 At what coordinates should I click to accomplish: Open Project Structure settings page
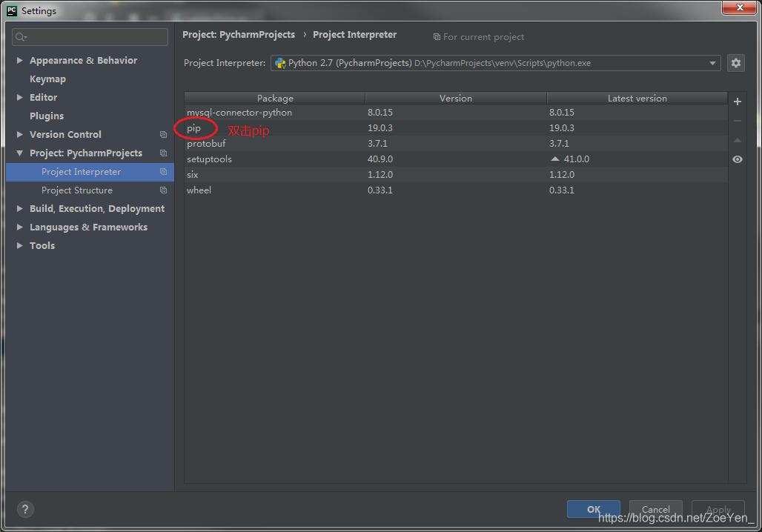(77, 190)
